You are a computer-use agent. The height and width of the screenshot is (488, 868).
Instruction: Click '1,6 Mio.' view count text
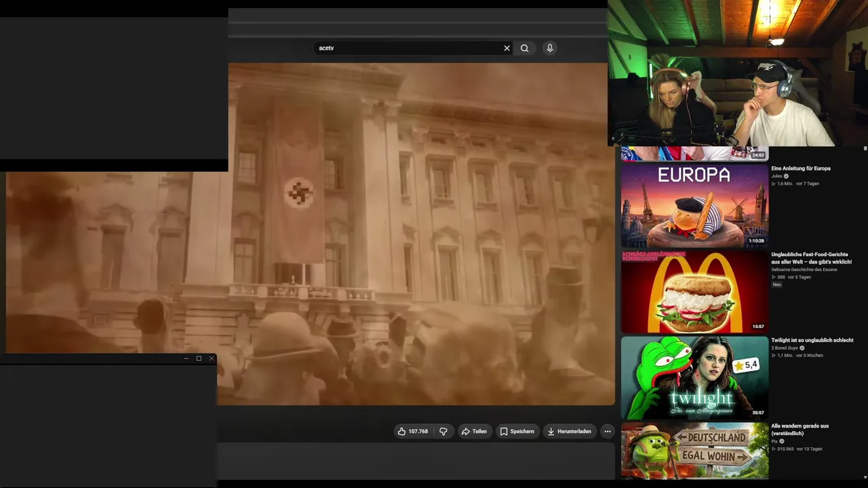pyautogui.click(x=784, y=184)
